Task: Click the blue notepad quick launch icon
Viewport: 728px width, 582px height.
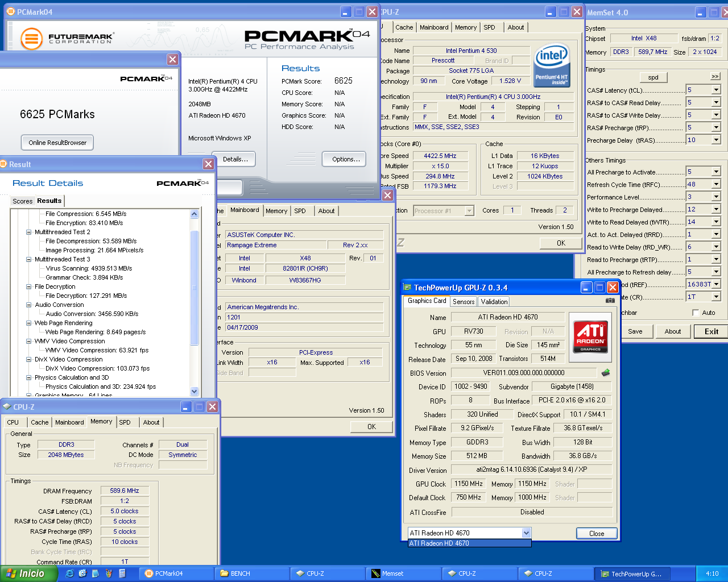Action: (96, 573)
